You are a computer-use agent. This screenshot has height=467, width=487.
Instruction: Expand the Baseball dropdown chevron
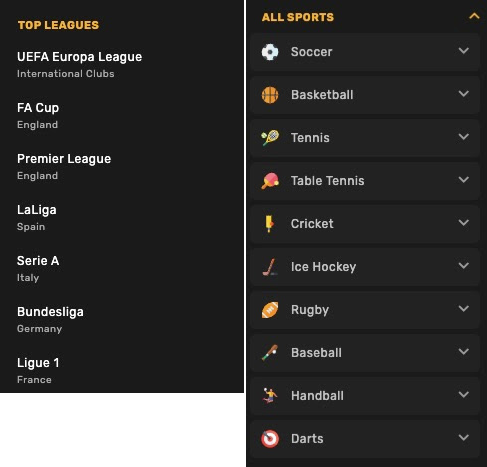[464, 351]
